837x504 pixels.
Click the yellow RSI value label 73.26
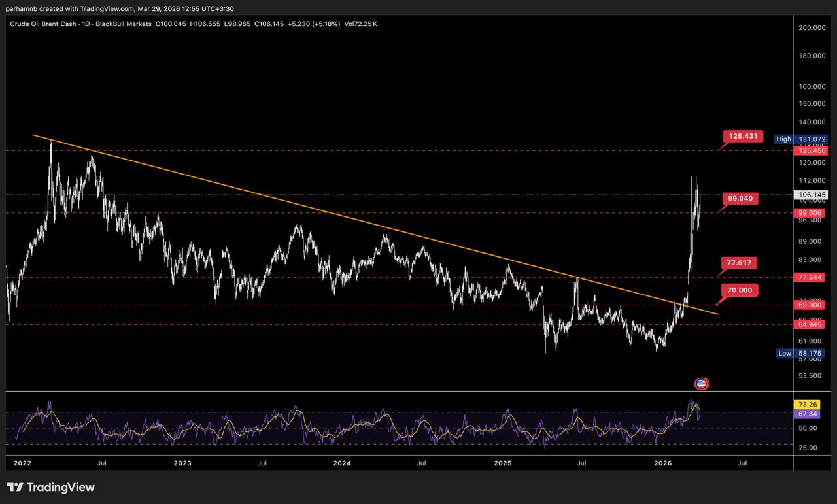[x=804, y=405]
